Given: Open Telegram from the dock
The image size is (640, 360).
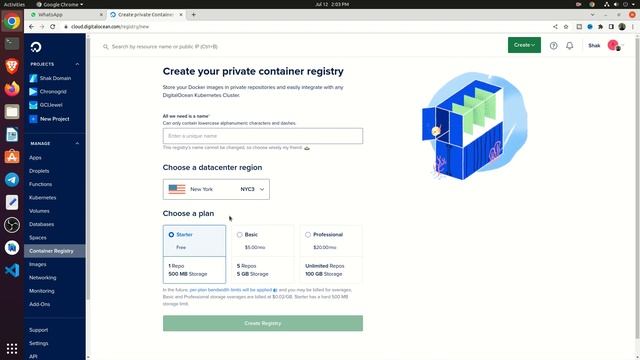Looking at the screenshot, I should click(12, 180).
